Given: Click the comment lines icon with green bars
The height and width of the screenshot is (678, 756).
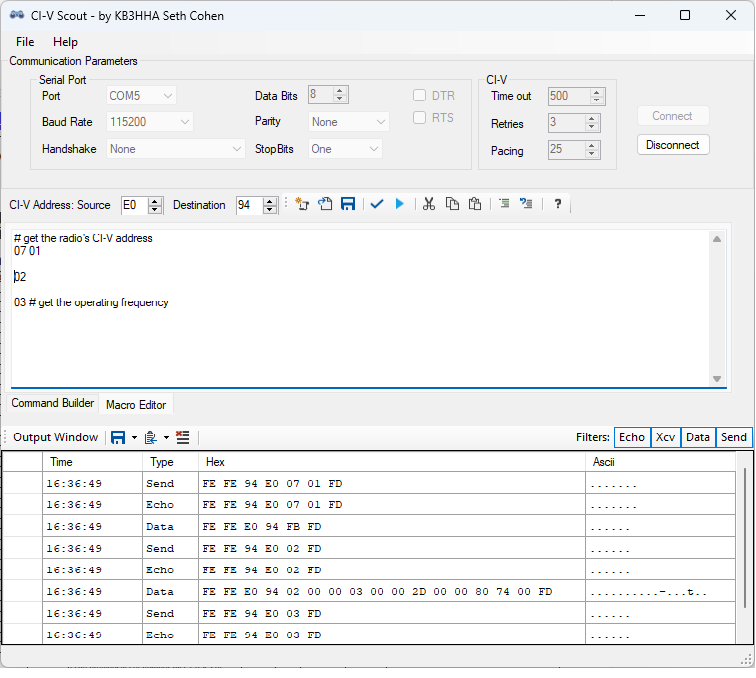Looking at the screenshot, I should 504,204.
